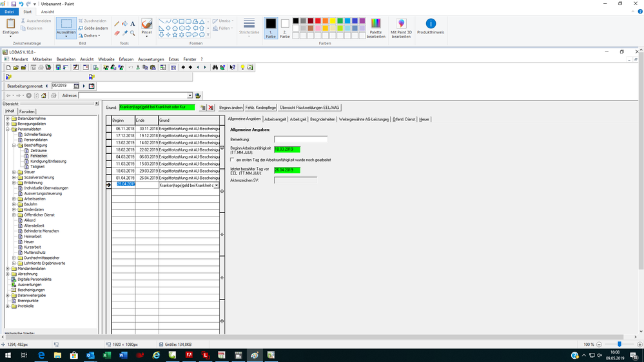Expand the Datenübernahme tree node
This screenshot has width=644, height=362.
7,119
